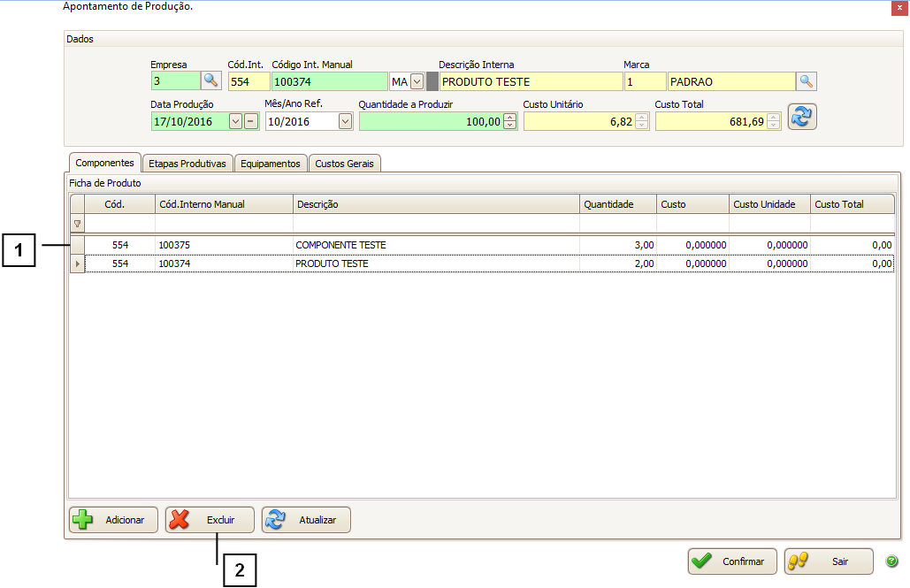
Task: Open the Data Produção date dropdown
Action: 235,122
